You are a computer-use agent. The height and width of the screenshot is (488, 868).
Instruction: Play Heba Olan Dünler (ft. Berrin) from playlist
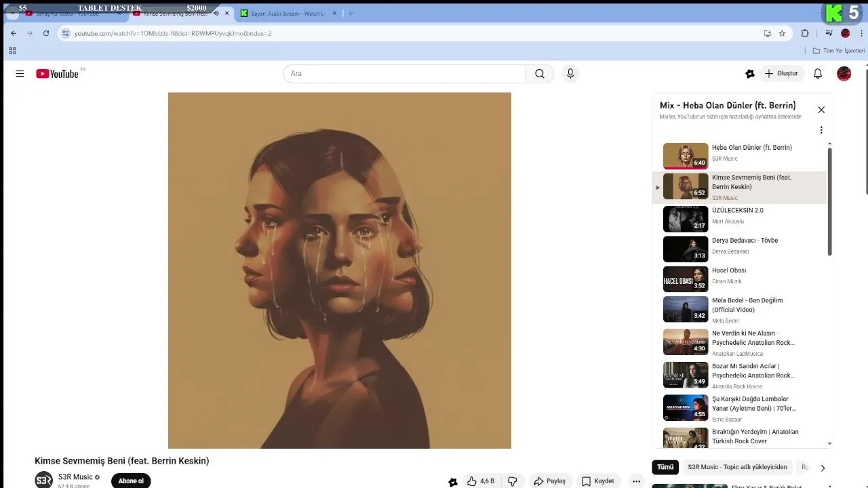pos(739,156)
